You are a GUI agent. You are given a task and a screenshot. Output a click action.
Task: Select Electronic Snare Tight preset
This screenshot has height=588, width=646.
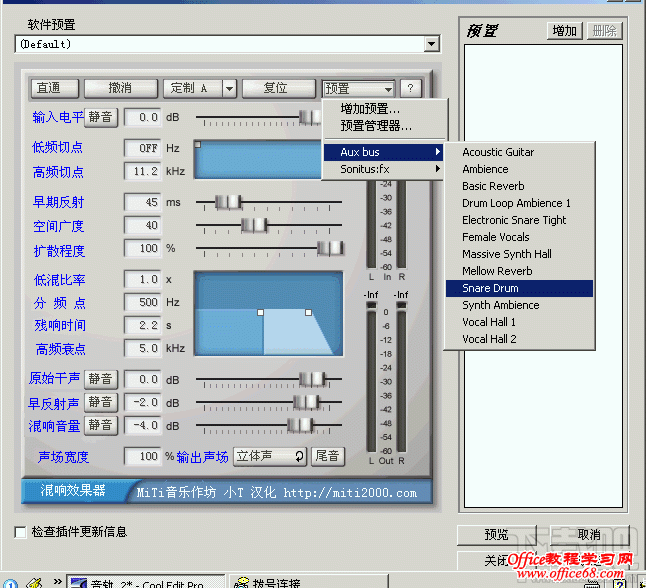coord(519,220)
